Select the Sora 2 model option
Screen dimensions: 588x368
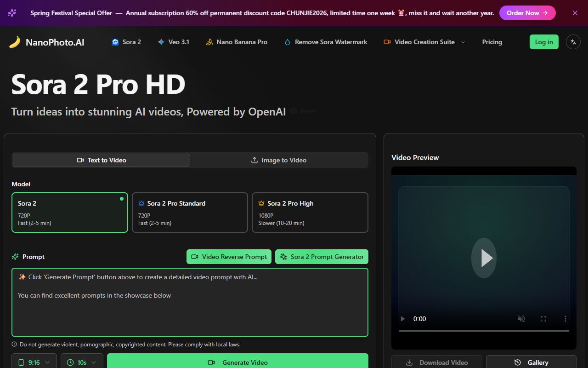70,213
